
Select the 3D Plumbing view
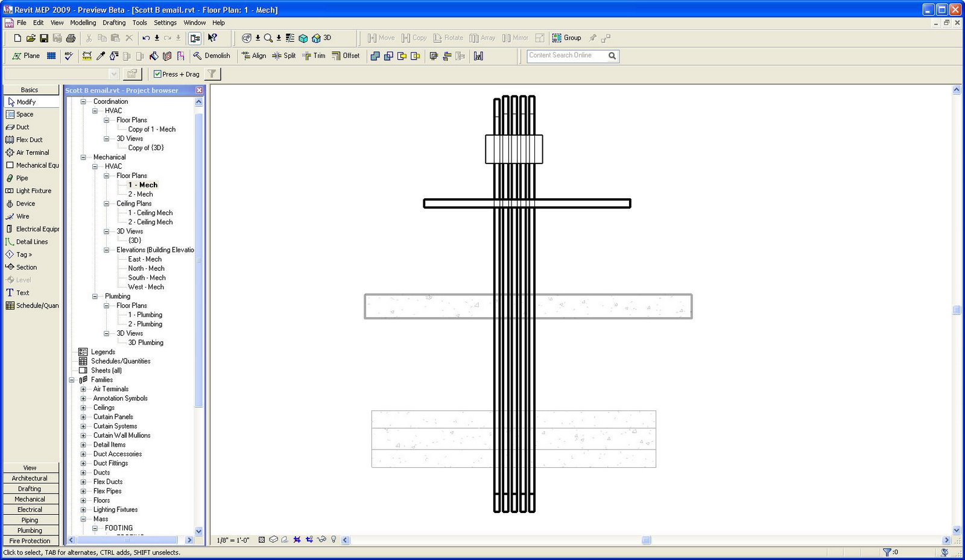pyautogui.click(x=146, y=343)
